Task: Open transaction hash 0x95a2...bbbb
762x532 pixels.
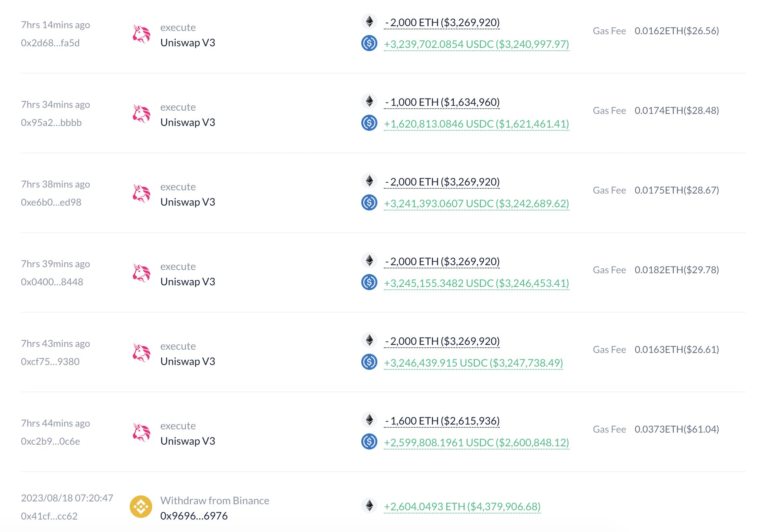Action: 51,122
